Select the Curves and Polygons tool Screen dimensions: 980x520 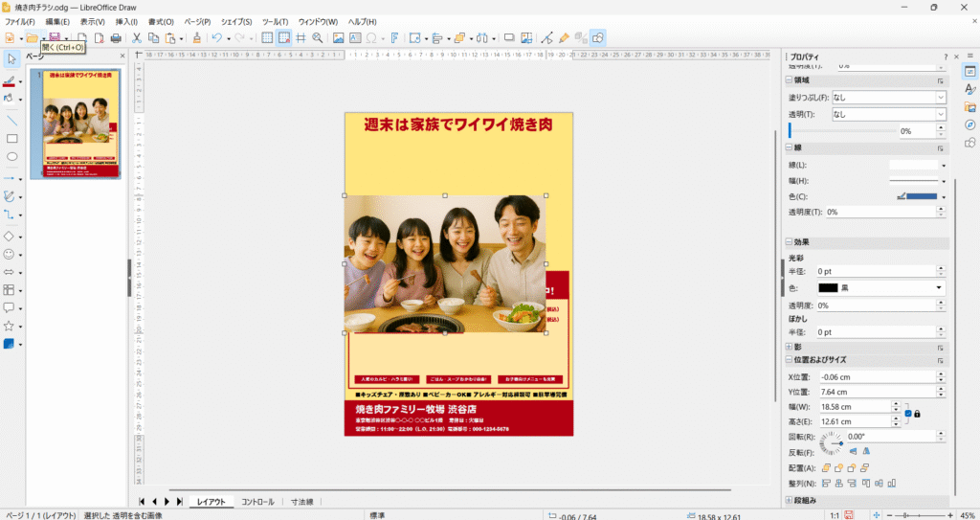10,196
